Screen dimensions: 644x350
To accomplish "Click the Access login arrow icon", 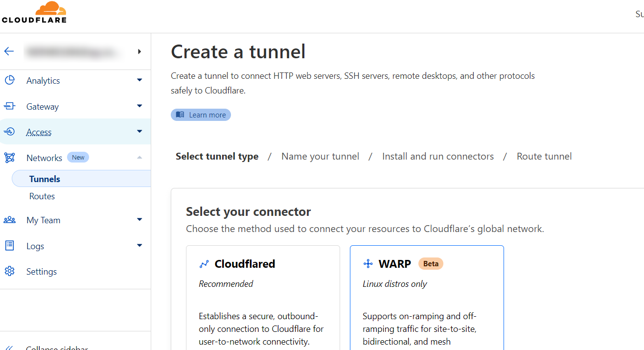I will [x=9, y=132].
